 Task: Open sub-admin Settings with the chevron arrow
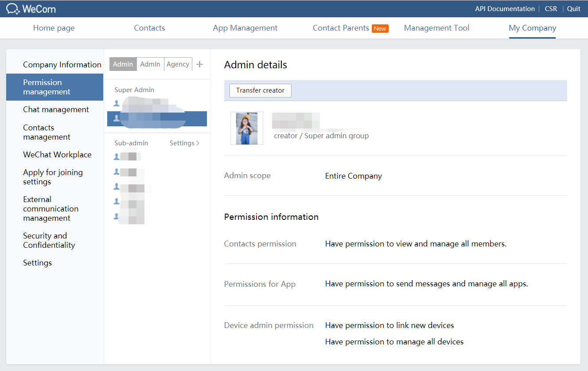click(x=184, y=143)
